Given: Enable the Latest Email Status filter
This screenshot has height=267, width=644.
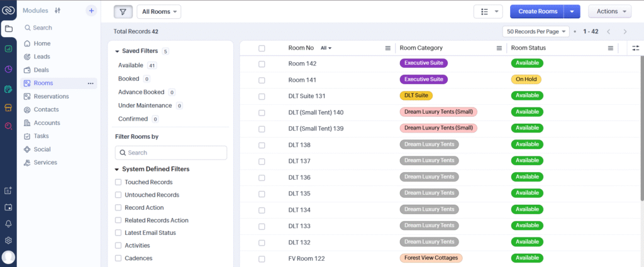Looking at the screenshot, I should [118, 233].
